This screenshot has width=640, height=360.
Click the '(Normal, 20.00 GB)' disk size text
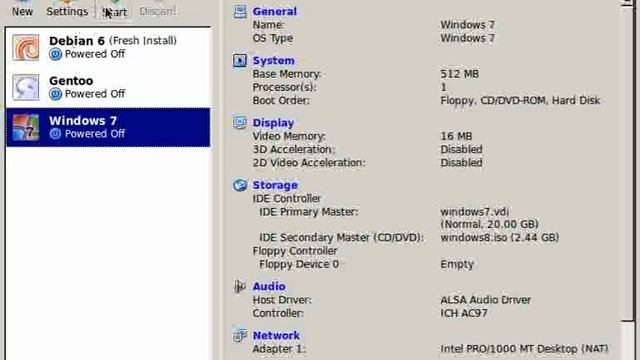click(x=489, y=224)
